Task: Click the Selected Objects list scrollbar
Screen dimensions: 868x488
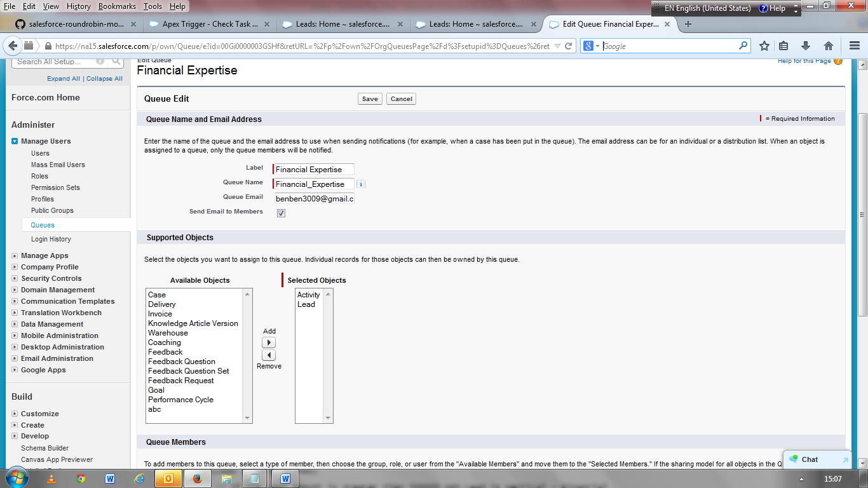Action: 329,356
